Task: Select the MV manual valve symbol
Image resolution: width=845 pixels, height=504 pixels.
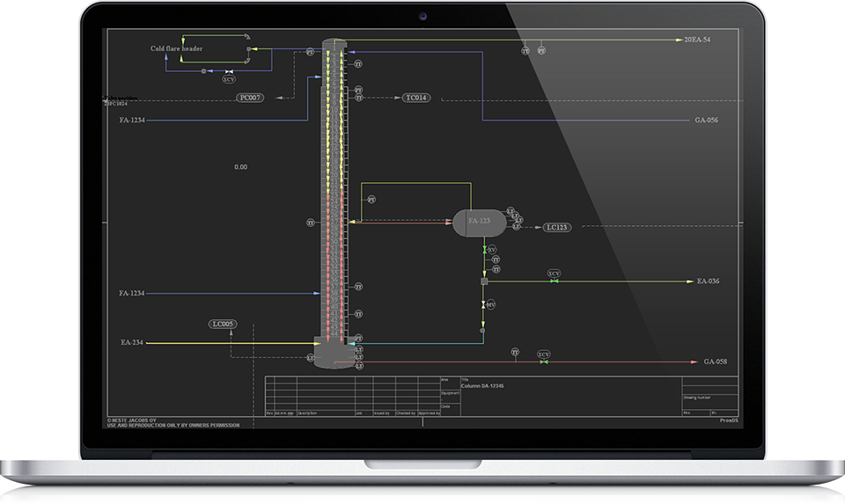Action: click(x=490, y=304)
